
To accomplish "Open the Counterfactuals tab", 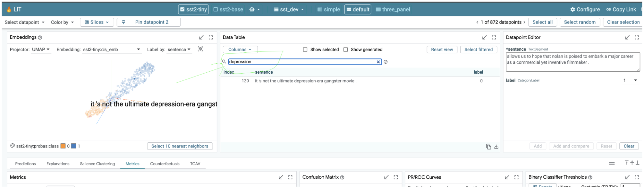I will tap(165, 164).
